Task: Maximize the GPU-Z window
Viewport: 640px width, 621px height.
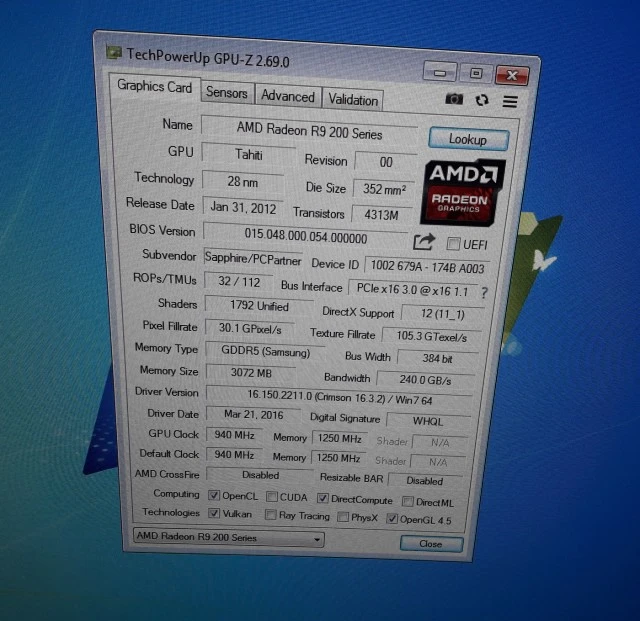Action: (x=476, y=74)
